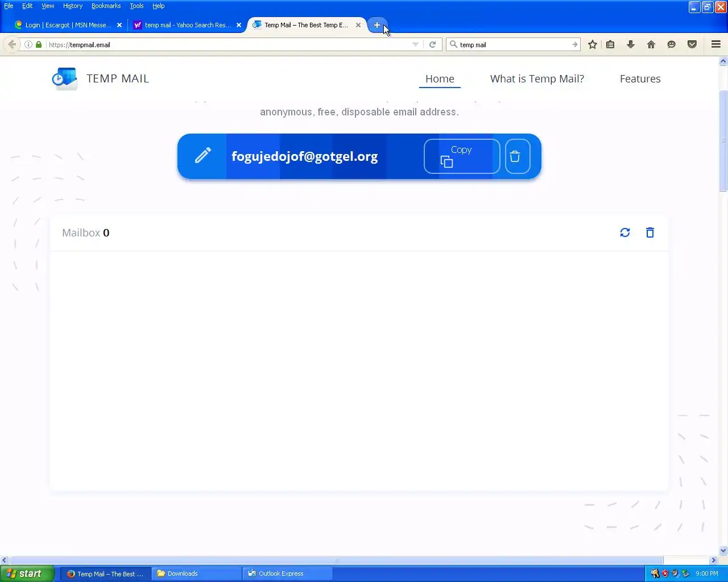Image resolution: width=728 pixels, height=582 pixels.
Task: Open the Windows start menu
Action: pos(27,573)
